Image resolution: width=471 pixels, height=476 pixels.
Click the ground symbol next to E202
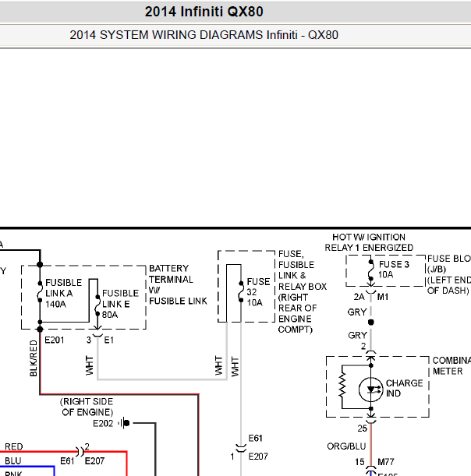tap(124, 422)
